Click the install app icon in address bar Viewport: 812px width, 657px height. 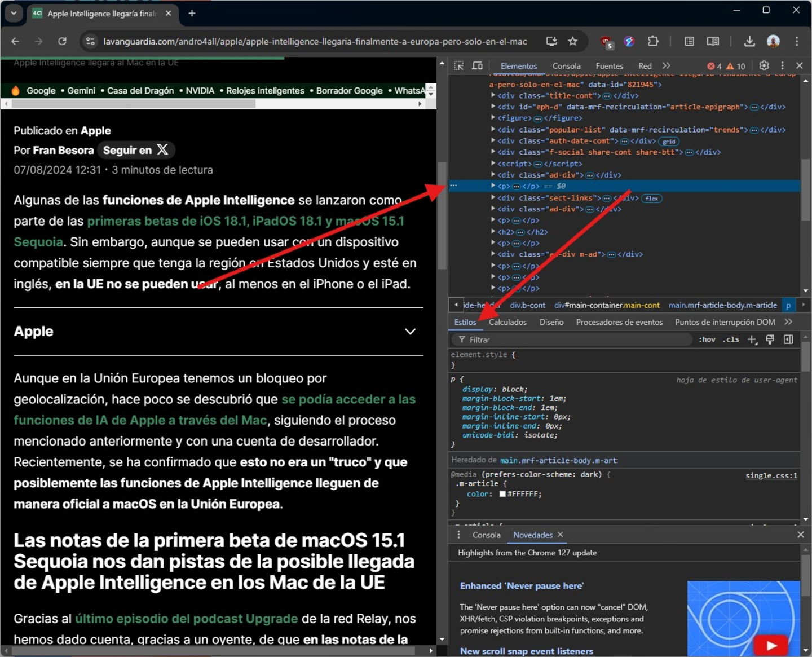tap(551, 41)
